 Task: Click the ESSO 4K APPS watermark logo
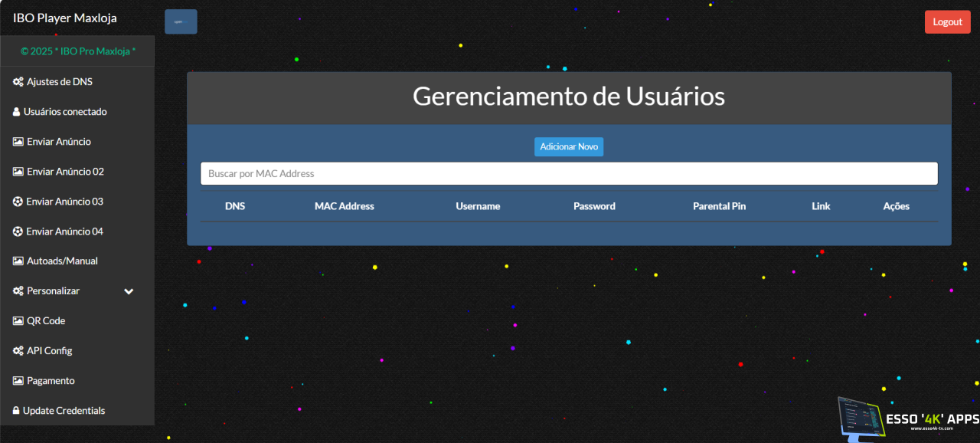click(x=908, y=418)
